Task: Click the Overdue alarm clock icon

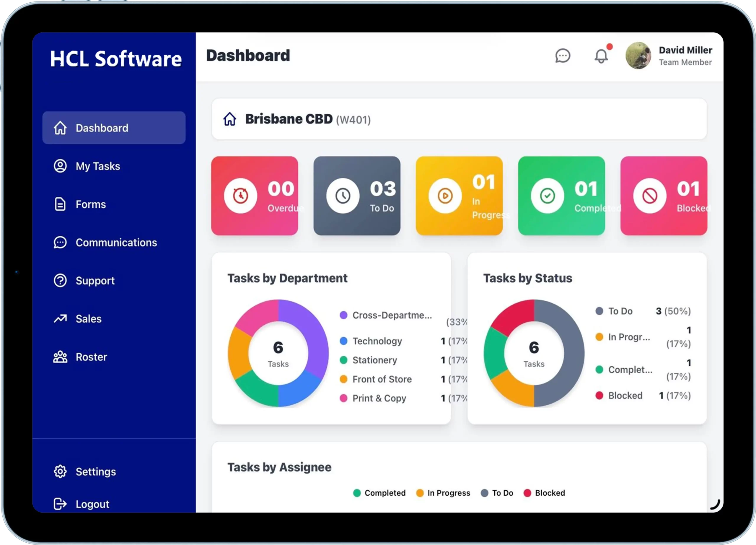Action: click(x=240, y=196)
